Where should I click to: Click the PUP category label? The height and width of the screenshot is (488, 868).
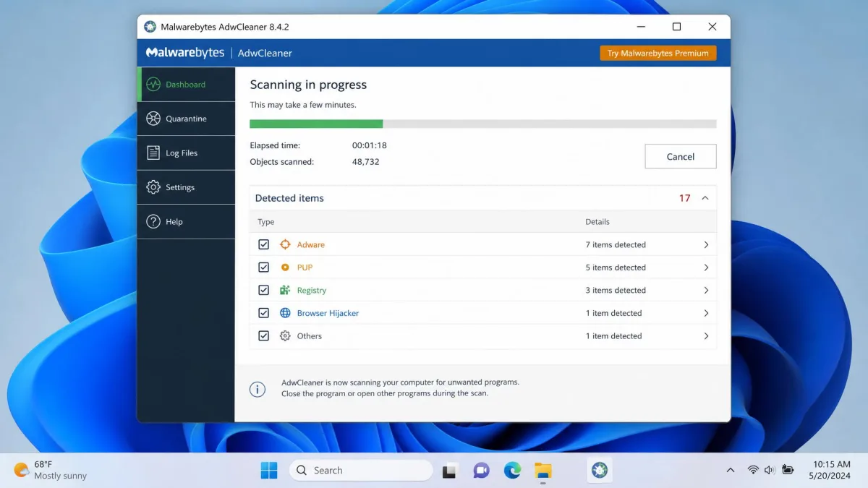(x=305, y=267)
